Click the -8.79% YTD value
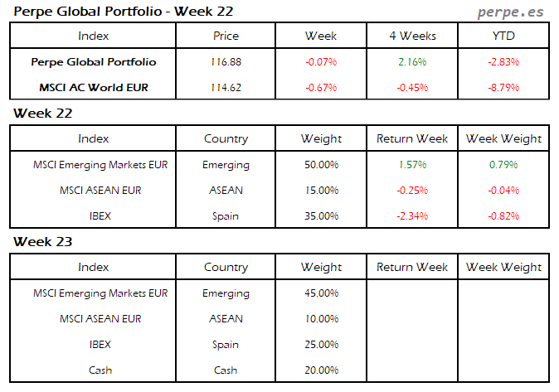Screen dimensions: 559x392 (503, 88)
